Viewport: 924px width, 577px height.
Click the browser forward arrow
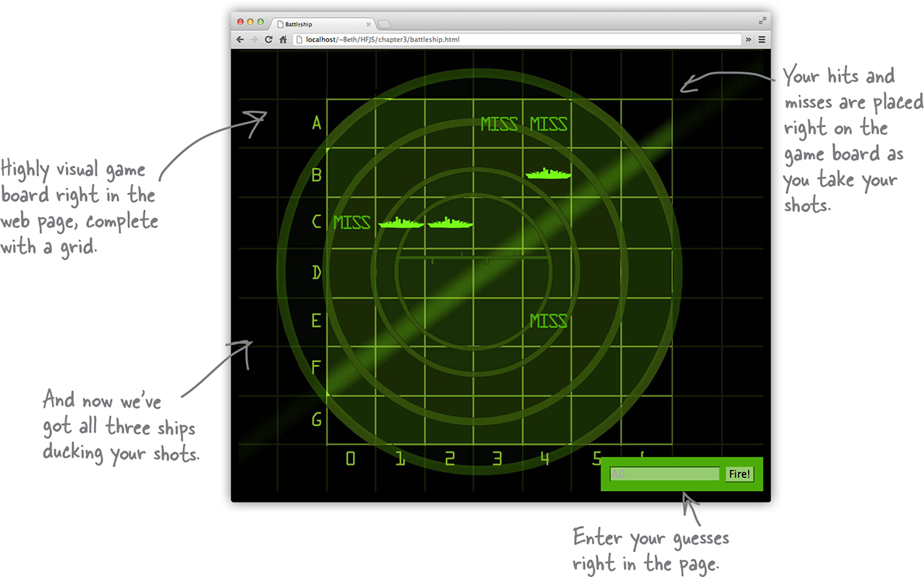pos(254,40)
